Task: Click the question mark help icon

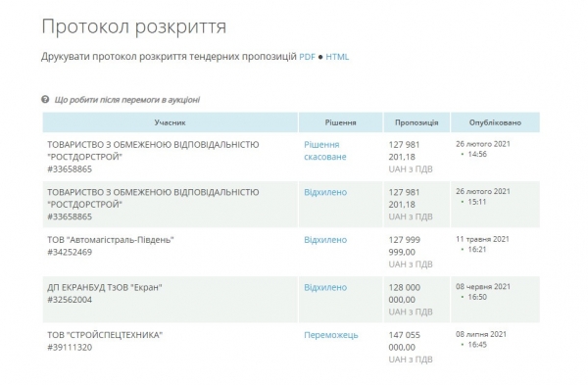Action: coord(45,99)
